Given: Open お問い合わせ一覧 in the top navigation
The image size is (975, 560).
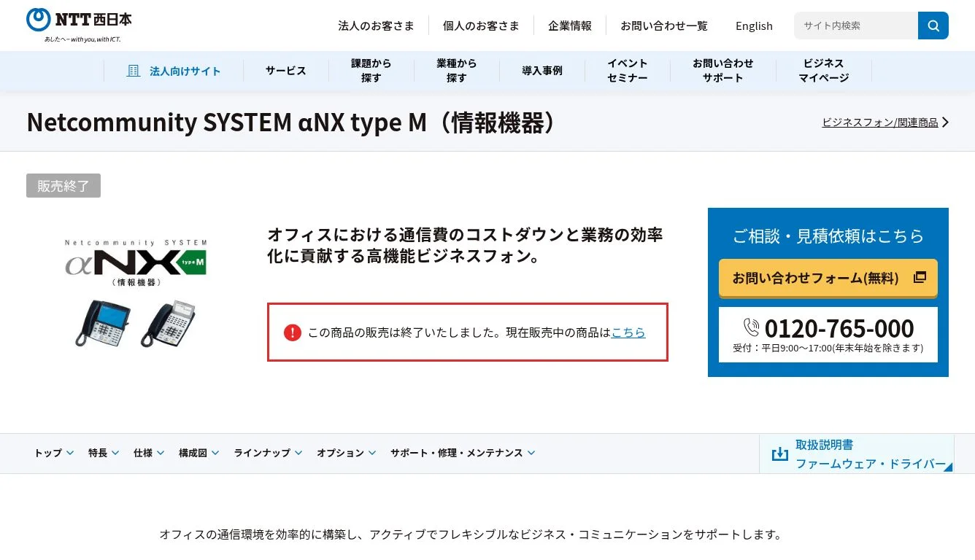Looking at the screenshot, I should click(x=664, y=26).
